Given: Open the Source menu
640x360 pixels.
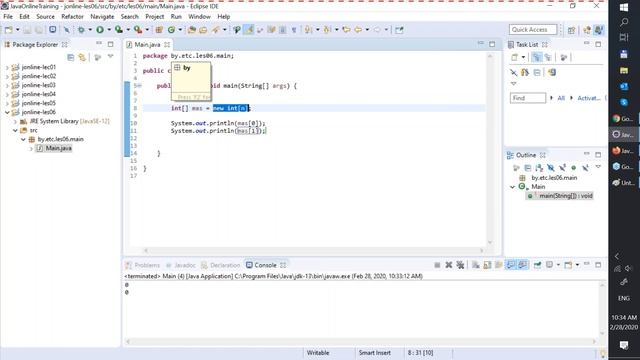Looking at the screenshot, I should point(45,17).
